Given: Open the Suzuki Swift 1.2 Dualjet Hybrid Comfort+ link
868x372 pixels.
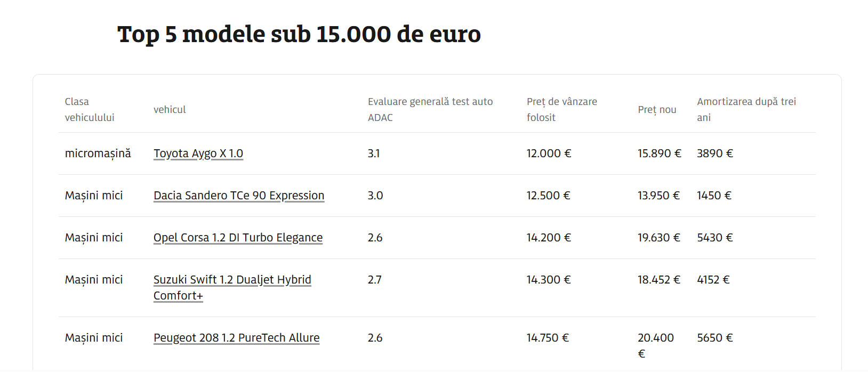Looking at the screenshot, I should (x=232, y=280).
